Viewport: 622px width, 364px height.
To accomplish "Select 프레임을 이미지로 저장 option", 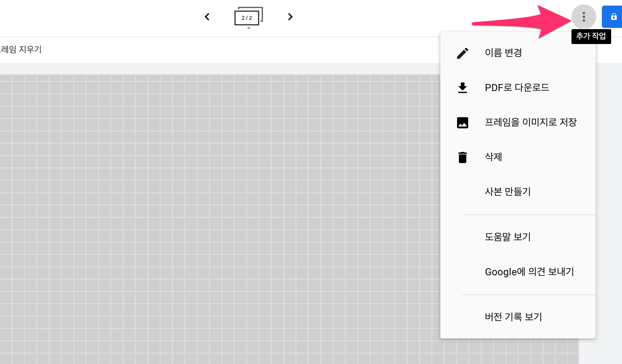I will point(530,122).
